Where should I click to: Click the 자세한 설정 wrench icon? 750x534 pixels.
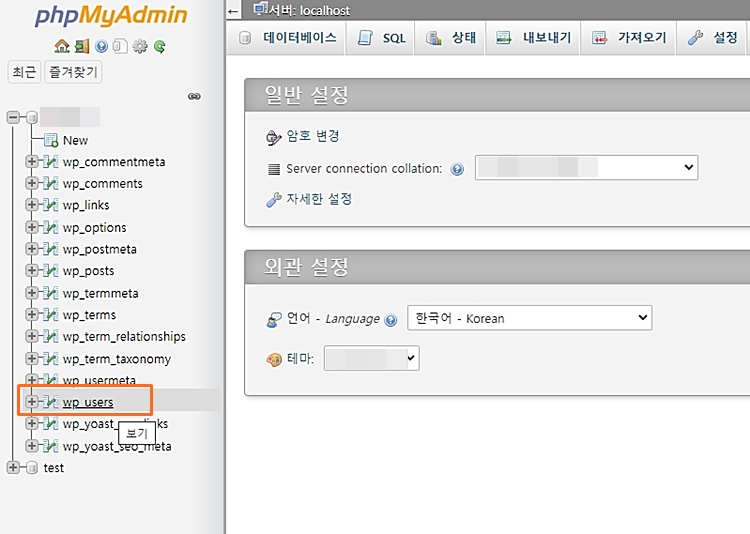click(x=274, y=200)
